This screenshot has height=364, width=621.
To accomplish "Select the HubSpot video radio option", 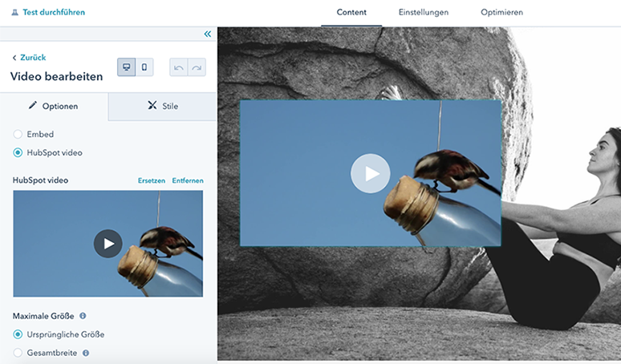I will 18,152.
